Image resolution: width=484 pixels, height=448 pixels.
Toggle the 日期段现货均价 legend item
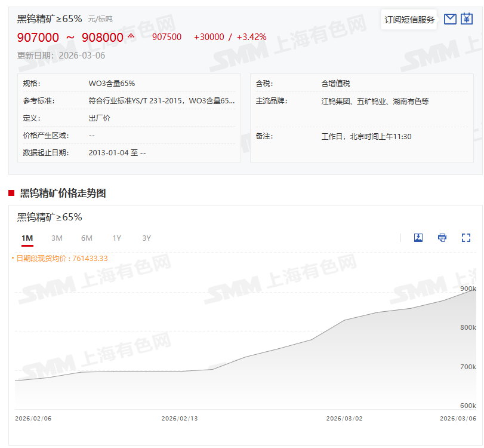pyautogui.click(x=60, y=258)
